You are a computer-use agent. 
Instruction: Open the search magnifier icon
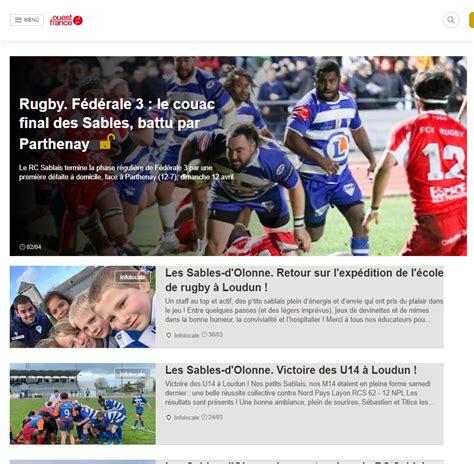(x=451, y=20)
